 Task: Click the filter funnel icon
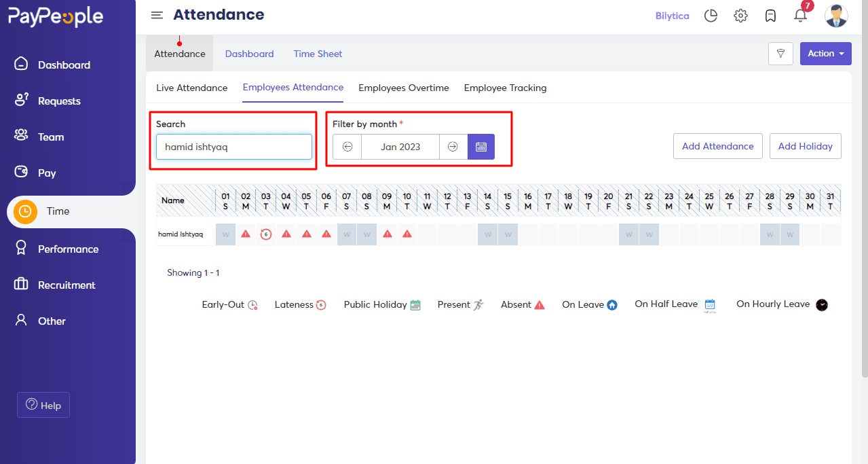780,53
